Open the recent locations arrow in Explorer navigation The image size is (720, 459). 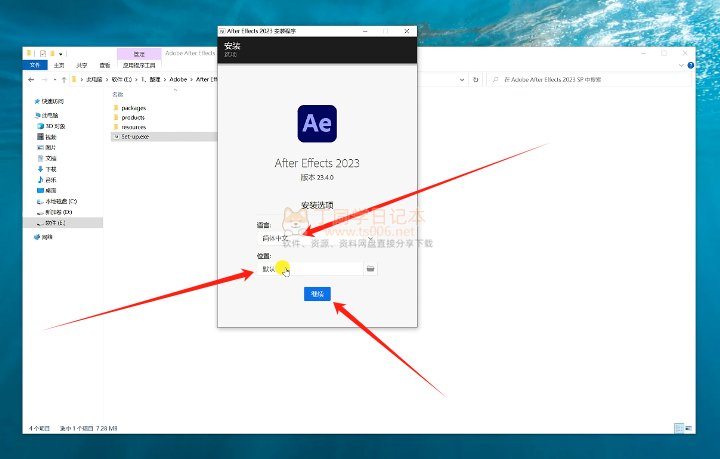coord(55,80)
